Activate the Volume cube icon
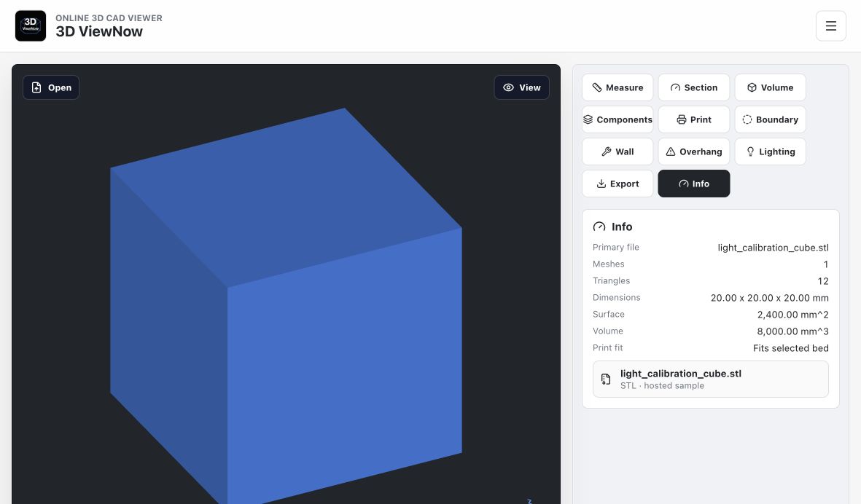This screenshot has height=504, width=861. (x=752, y=87)
